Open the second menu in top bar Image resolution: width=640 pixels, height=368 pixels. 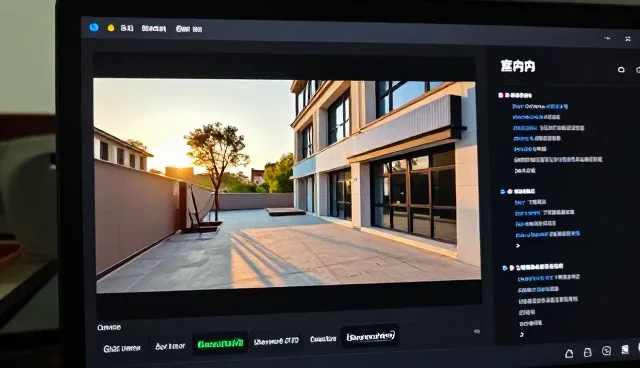[x=154, y=29]
